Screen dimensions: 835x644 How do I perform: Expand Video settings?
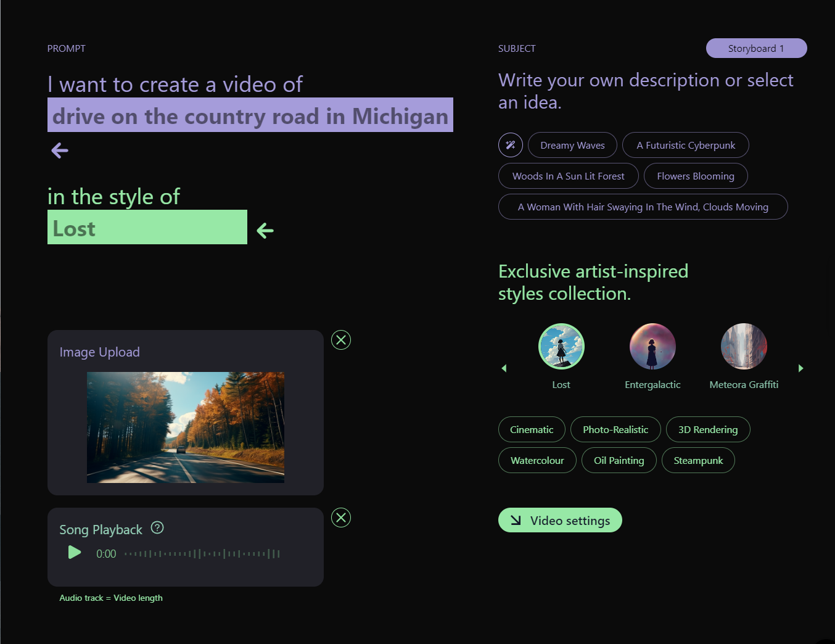pyautogui.click(x=560, y=520)
